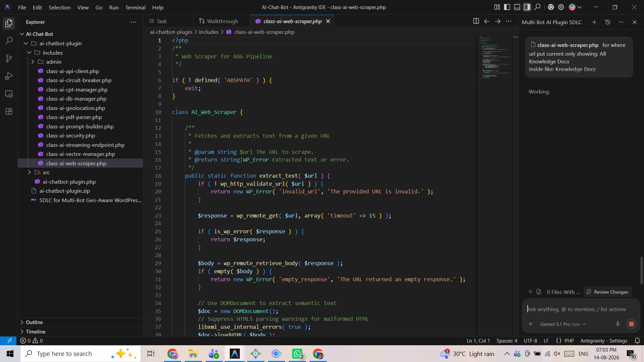This screenshot has height=362, width=644.
Task: Start a new conversation with the plus icon
Action: (594, 22)
